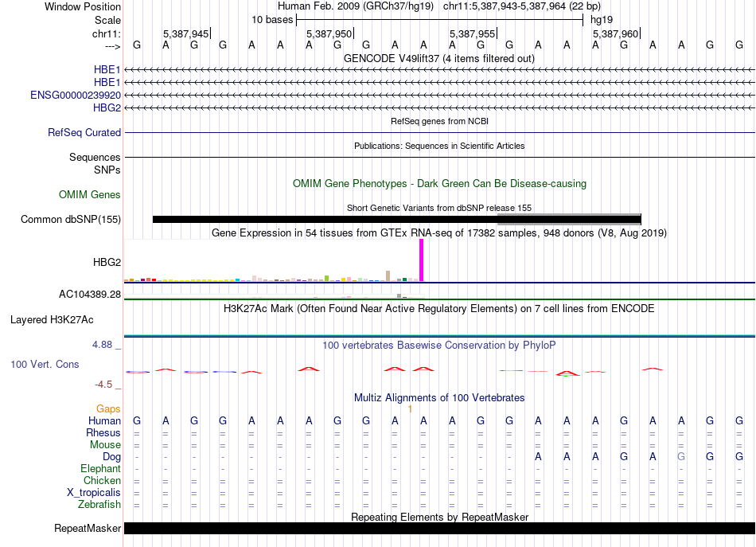Click the 'Human Feb. 2009 (GRCh37/hg19)' header text
Image resolution: width=756 pixels, height=547 pixels.
(356, 6)
